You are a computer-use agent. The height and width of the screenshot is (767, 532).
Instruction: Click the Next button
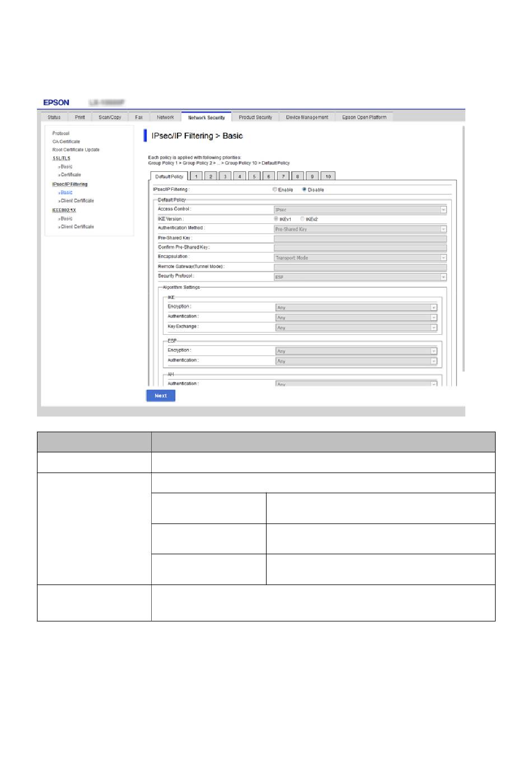click(161, 396)
